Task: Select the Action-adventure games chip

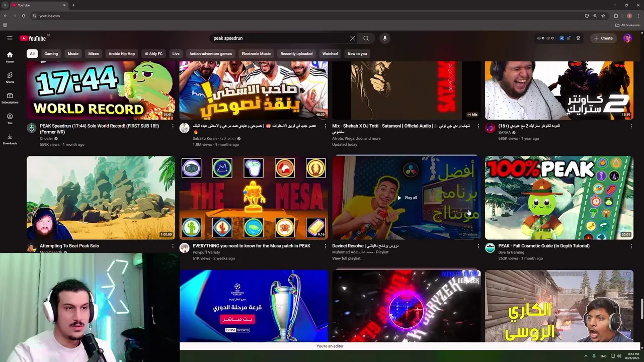Action: pyautogui.click(x=210, y=54)
